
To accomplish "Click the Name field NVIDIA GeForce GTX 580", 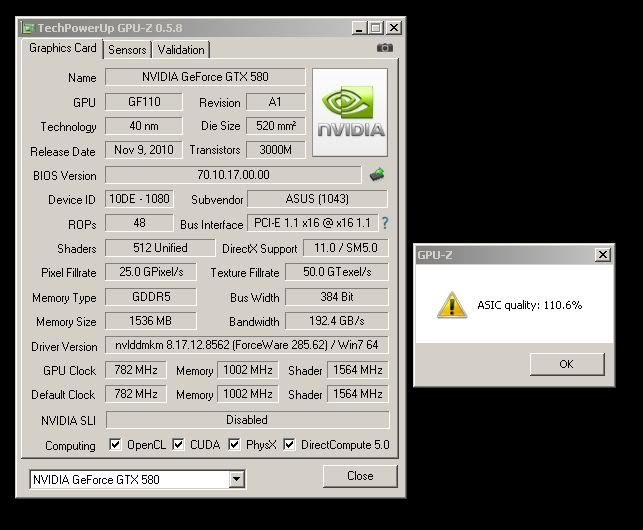I will (x=205, y=77).
